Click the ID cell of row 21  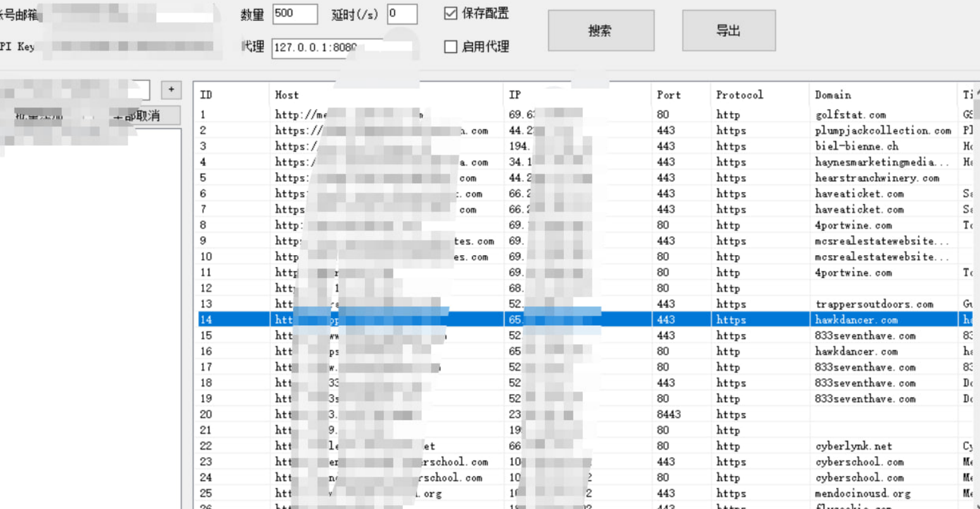tap(206, 431)
